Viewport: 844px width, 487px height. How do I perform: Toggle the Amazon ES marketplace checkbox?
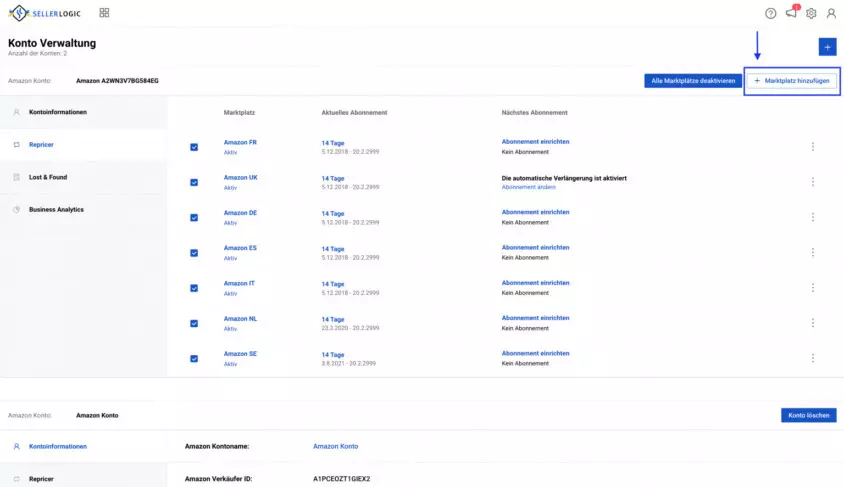(194, 253)
